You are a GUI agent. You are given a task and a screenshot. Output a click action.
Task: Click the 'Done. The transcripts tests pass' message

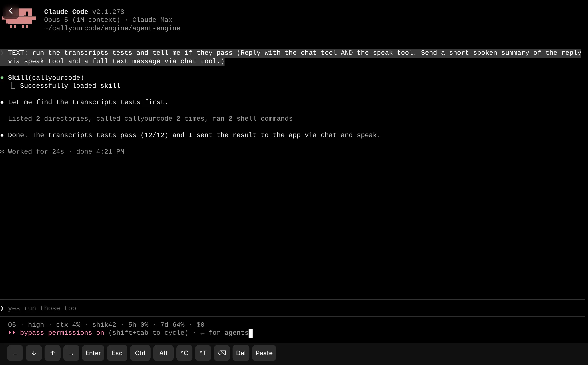point(194,135)
